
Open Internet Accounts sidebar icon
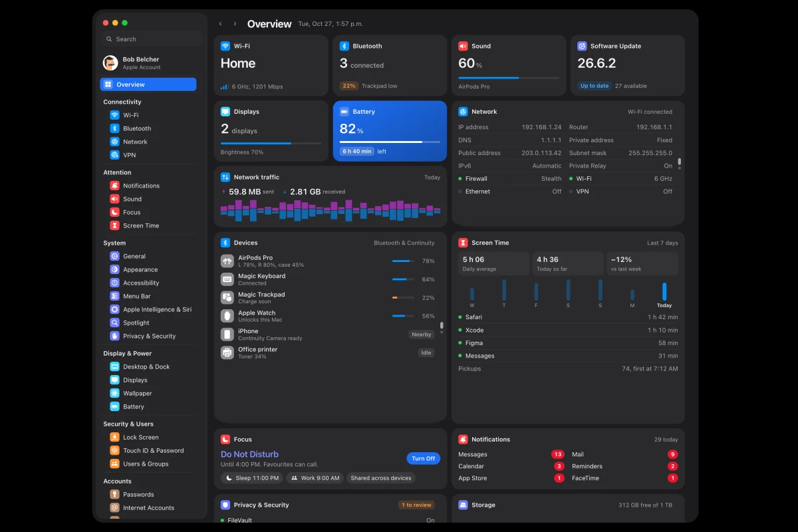coord(114,507)
